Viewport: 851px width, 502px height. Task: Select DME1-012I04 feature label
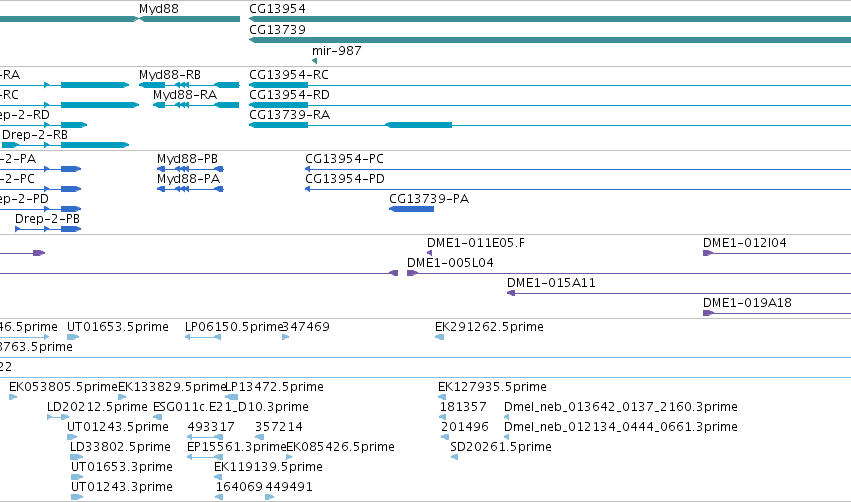coord(745,243)
